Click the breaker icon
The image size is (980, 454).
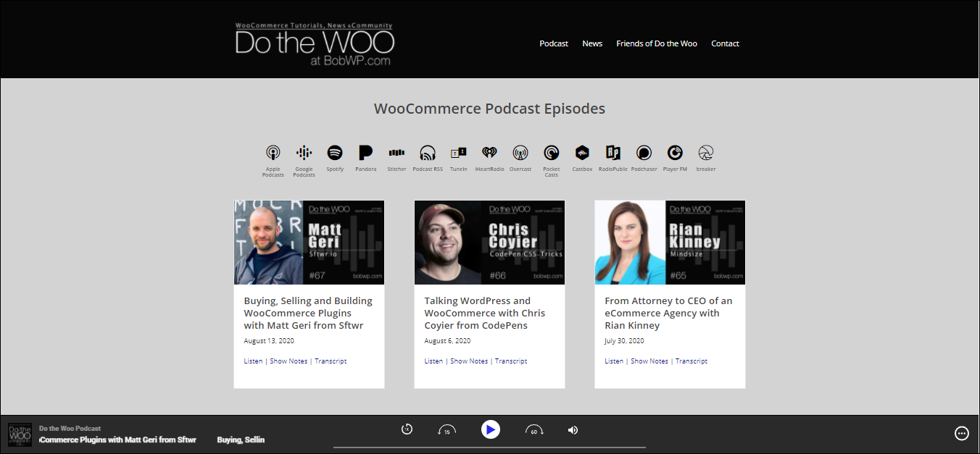click(706, 153)
